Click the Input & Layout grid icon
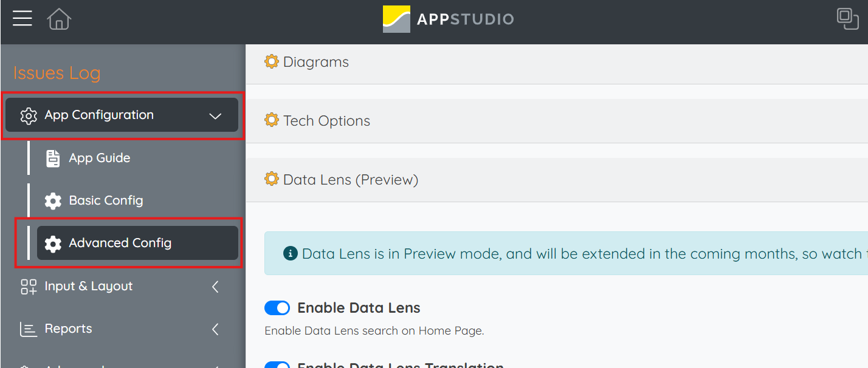 click(29, 287)
